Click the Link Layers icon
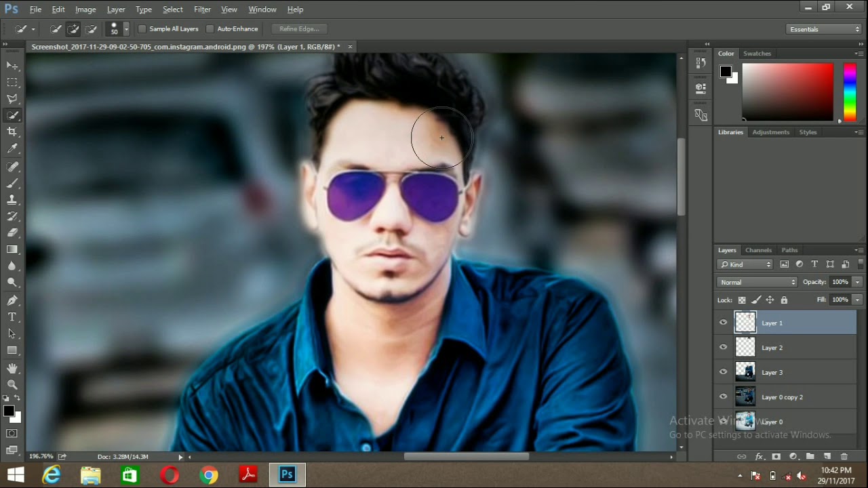This screenshot has height=488, width=868. point(742,457)
